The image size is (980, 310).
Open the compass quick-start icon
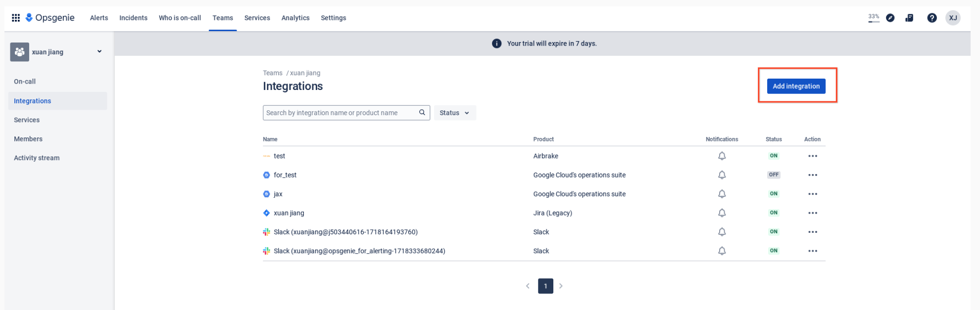tap(890, 18)
